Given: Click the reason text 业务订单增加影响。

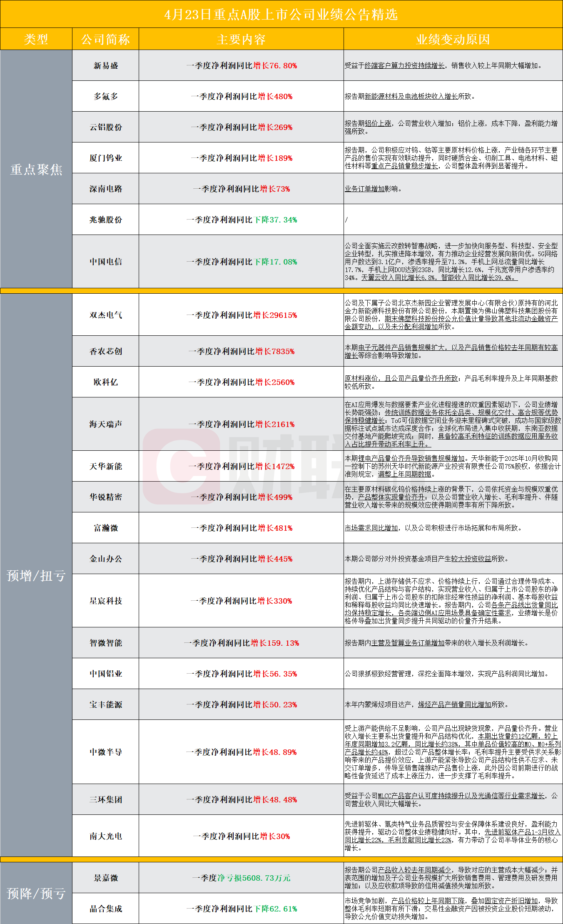Looking at the screenshot, I should [x=374, y=189].
